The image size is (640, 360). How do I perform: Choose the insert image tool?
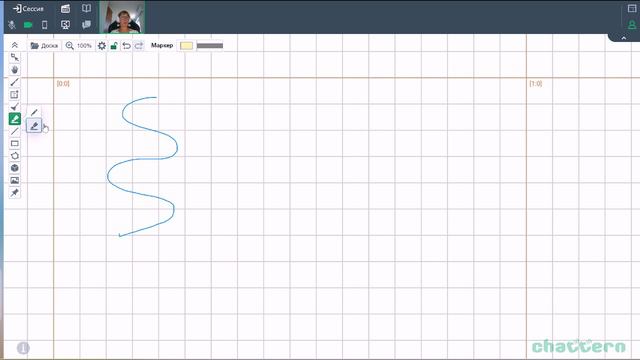(x=15, y=180)
